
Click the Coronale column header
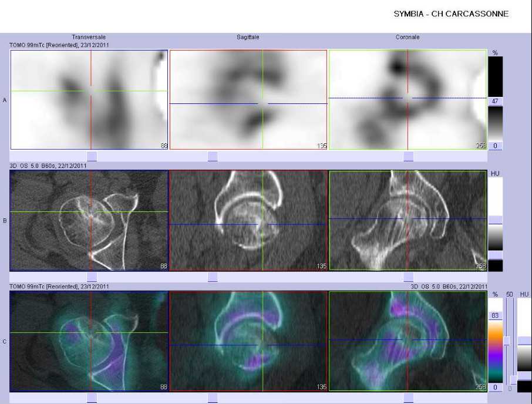[x=408, y=37]
